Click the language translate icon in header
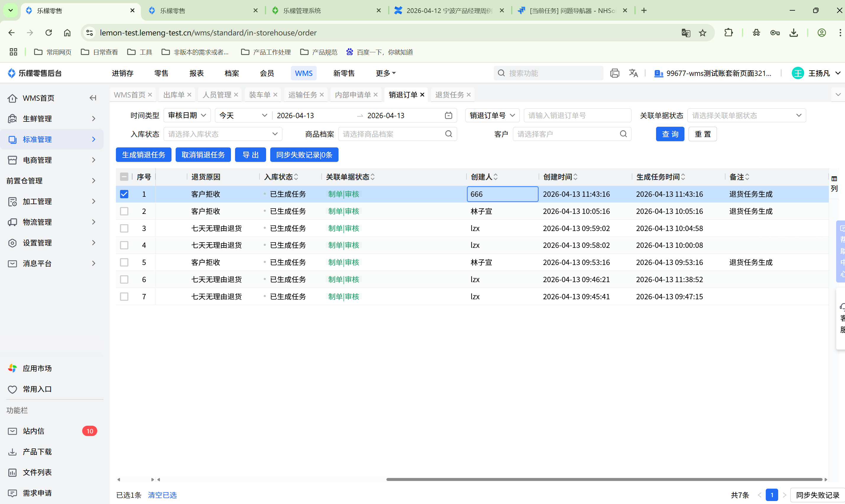845x504 pixels. [633, 73]
